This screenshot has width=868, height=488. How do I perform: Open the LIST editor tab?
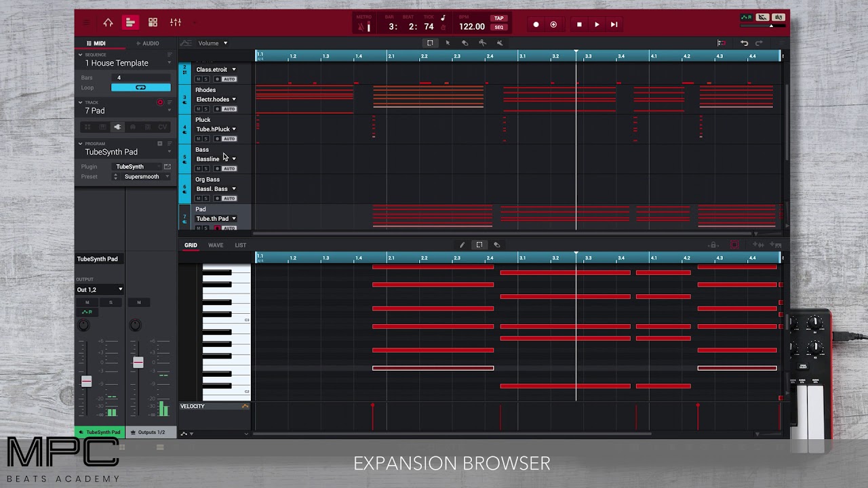241,245
